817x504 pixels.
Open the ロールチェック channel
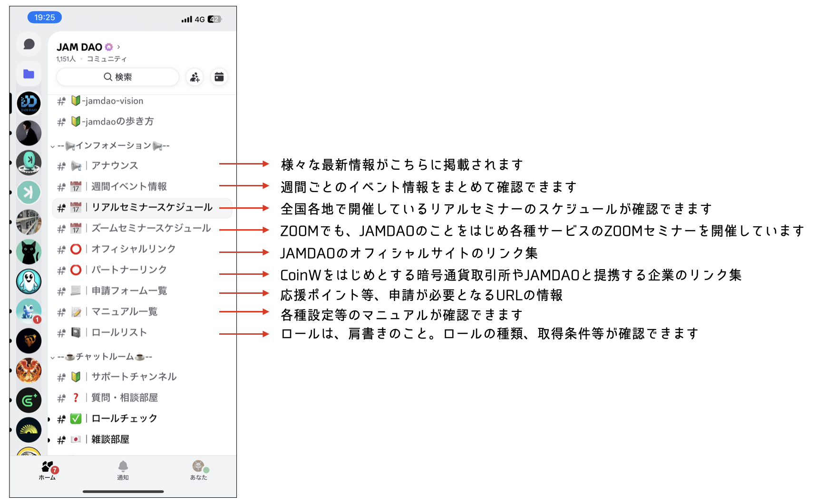(x=124, y=418)
